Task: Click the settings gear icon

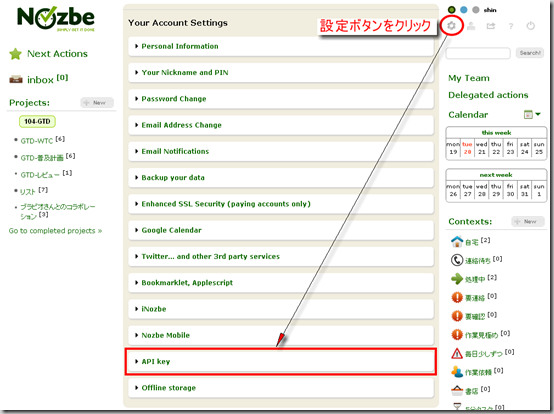Action: 451,25
